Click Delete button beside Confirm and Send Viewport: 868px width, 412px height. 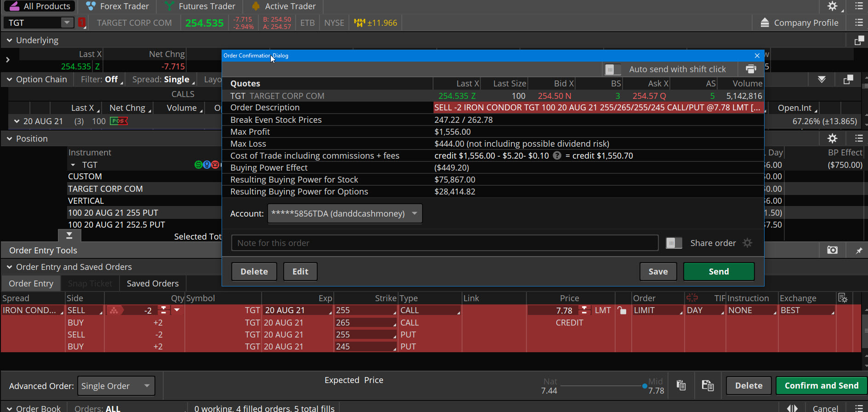(748, 386)
